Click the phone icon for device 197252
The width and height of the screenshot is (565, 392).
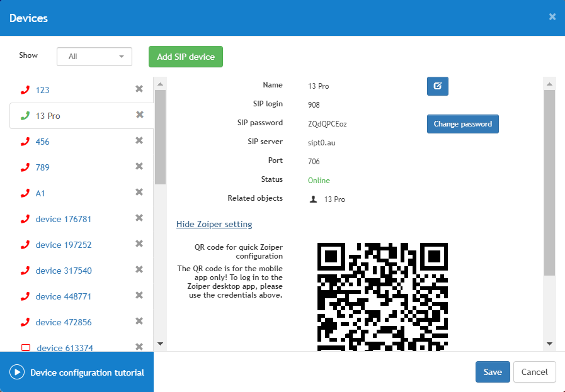[x=25, y=245]
